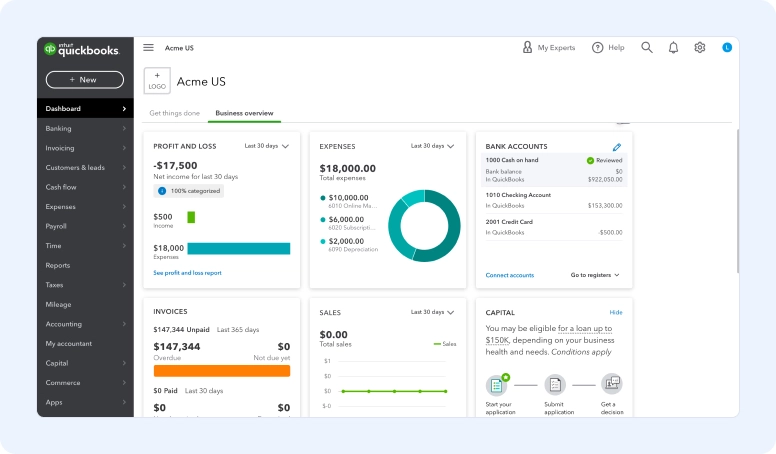Expand the Payroll sidebar item
Screen dimensions: 776x454
[x=85, y=226]
